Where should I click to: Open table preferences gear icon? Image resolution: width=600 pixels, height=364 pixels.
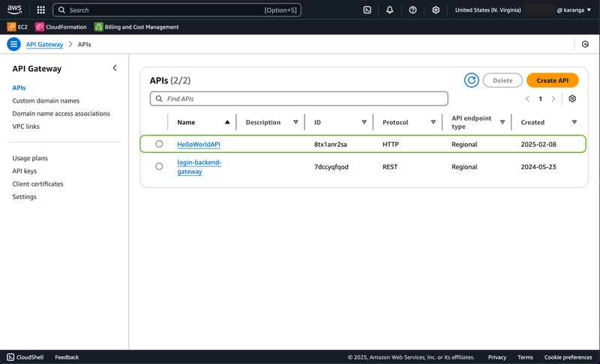pyautogui.click(x=572, y=99)
